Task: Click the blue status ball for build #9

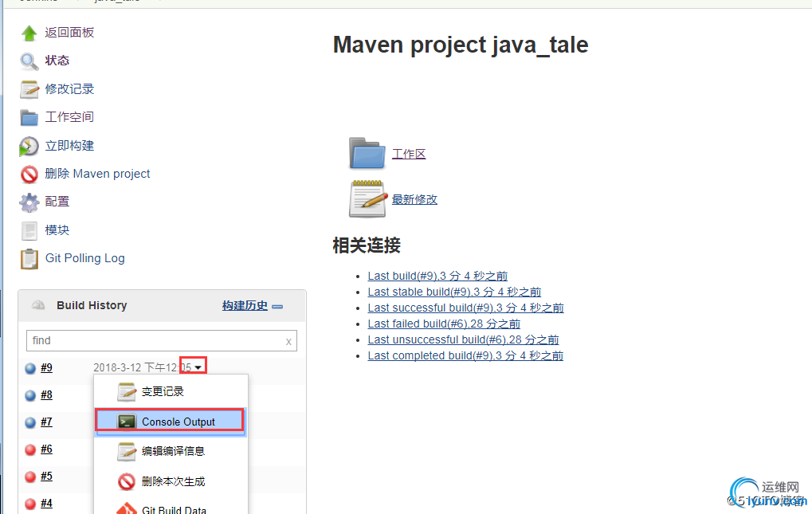Action: (30, 368)
